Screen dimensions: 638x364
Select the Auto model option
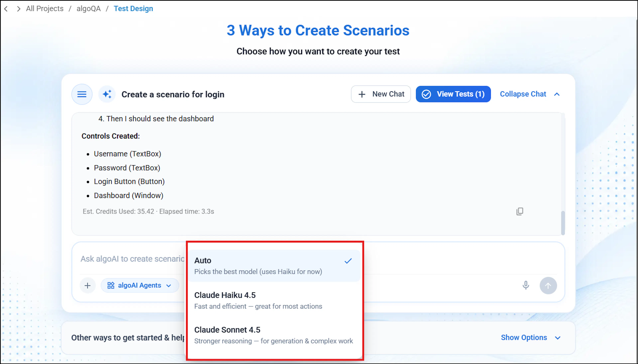(x=274, y=266)
